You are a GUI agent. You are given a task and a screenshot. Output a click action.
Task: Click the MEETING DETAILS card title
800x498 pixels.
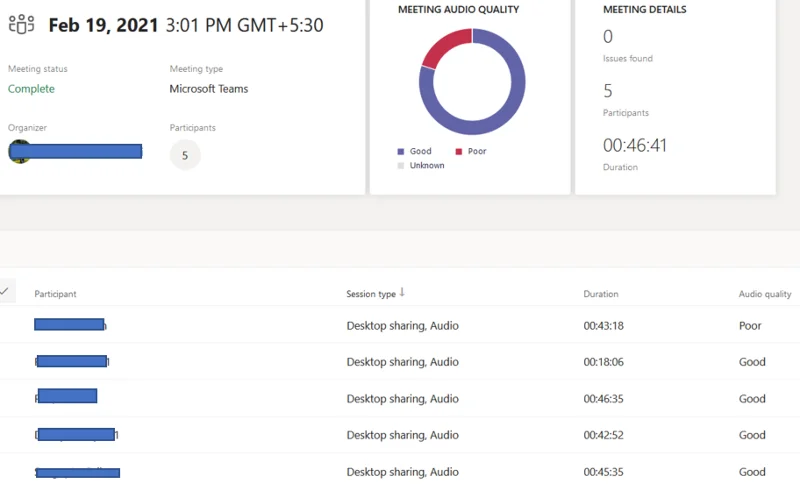pyautogui.click(x=644, y=9)
